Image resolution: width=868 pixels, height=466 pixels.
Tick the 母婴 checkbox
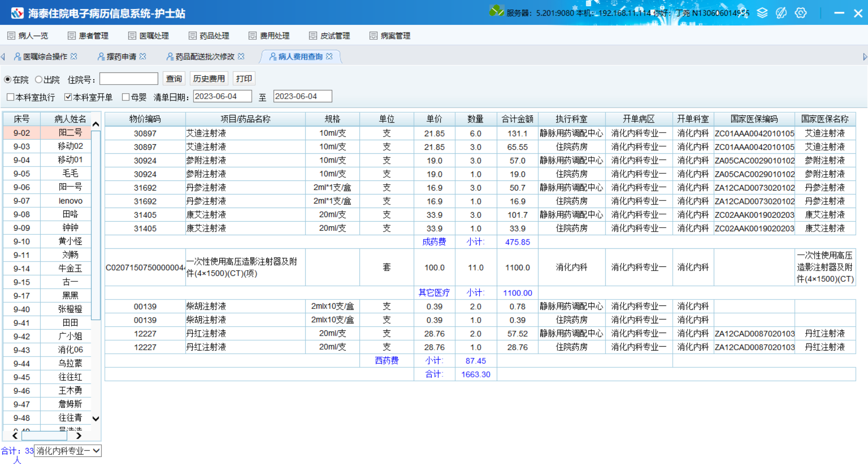[126, 97]
